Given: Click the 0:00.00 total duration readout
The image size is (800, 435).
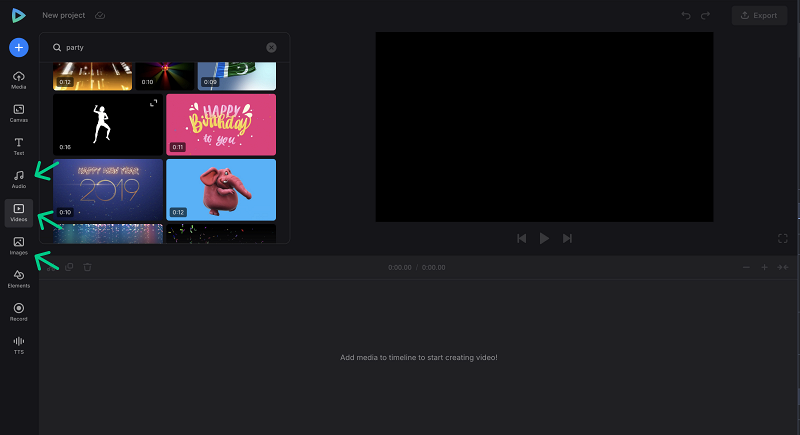Looking at the screenshot, I should [x=434, y=267].
